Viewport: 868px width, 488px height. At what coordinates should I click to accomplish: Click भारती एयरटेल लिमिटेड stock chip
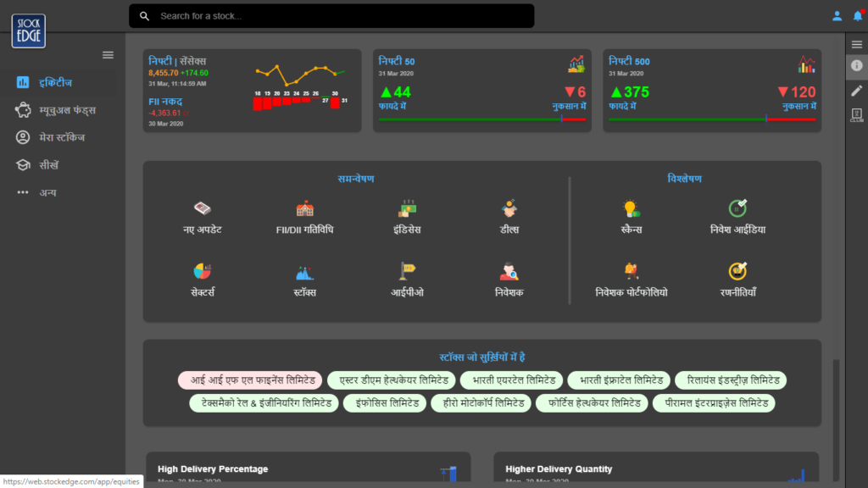click(512, 380)
